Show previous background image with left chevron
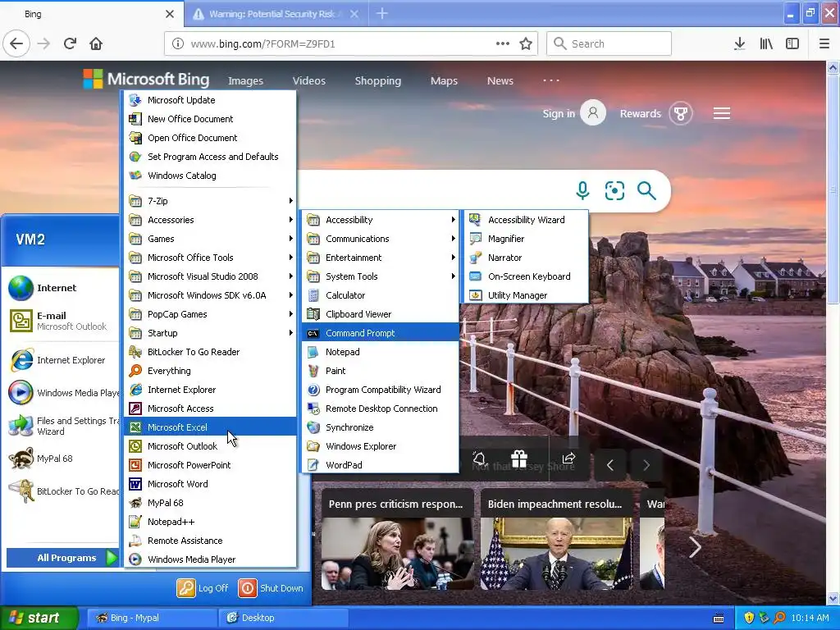Image resolution: width=840 pixels, height=630 pixels. pyautogui.click(x=610, y=465)
